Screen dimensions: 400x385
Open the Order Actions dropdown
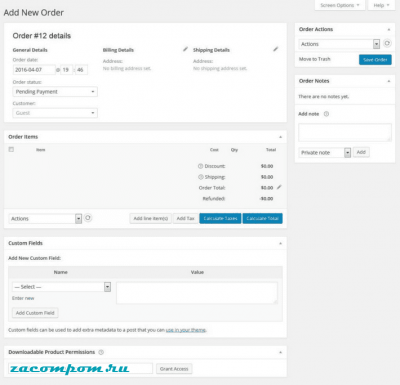pyautogui.click(x=339, y=44)
